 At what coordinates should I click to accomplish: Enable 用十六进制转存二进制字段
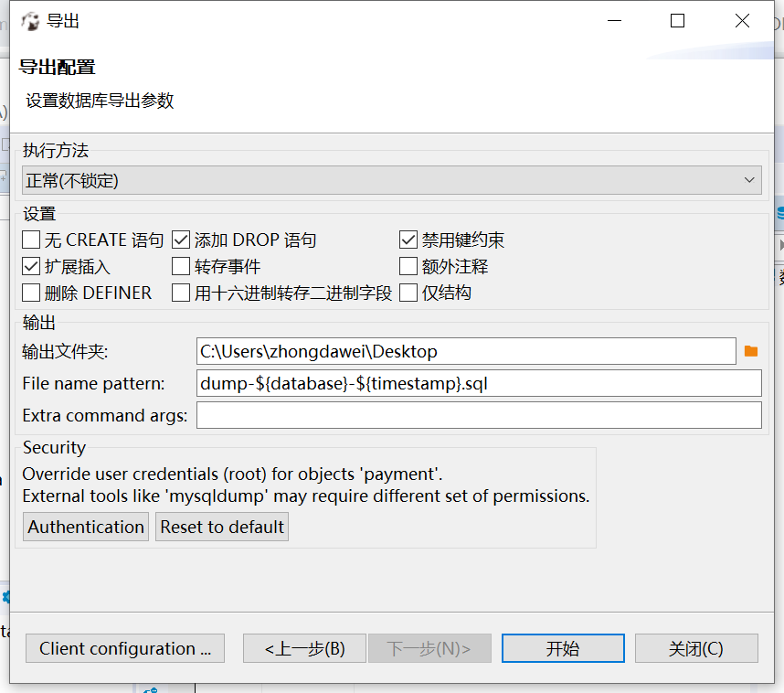(x=180, y=293)
